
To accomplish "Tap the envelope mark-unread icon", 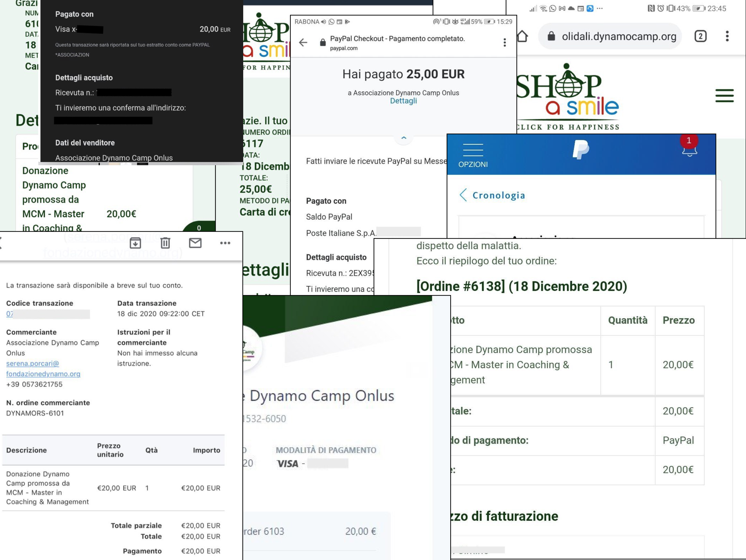I will [195, 243].
